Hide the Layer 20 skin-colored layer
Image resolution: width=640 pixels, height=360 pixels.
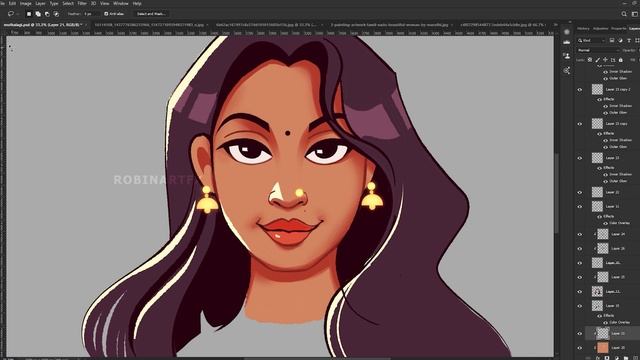[580, 348]
